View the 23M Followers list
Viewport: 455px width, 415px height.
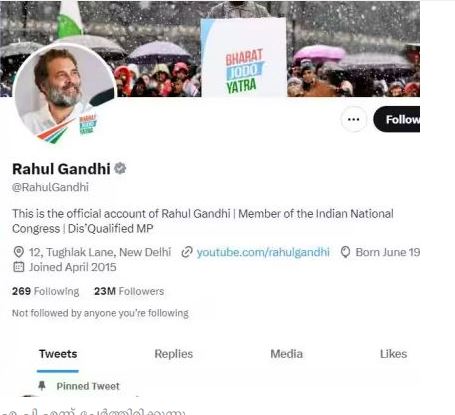point(129,291)
